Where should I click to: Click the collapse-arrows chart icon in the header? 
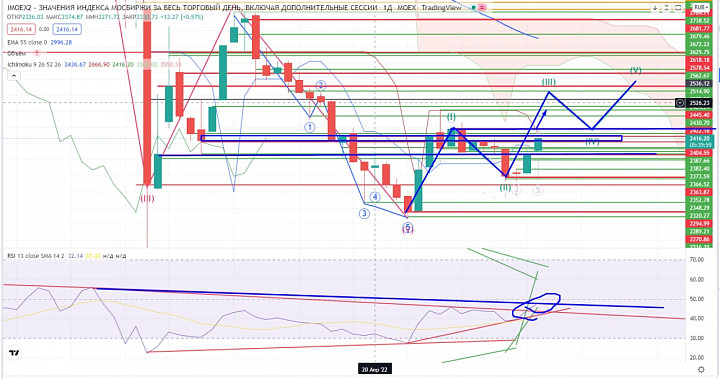667,7
